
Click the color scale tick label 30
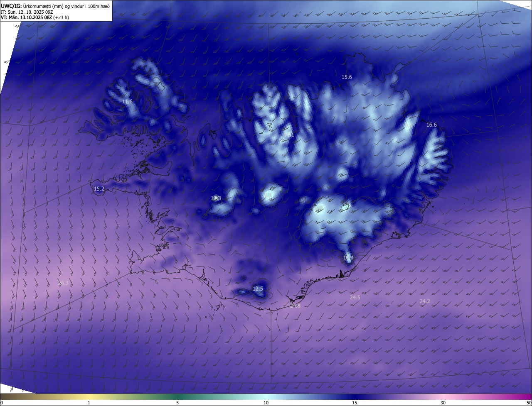click(x=443, y=403)
